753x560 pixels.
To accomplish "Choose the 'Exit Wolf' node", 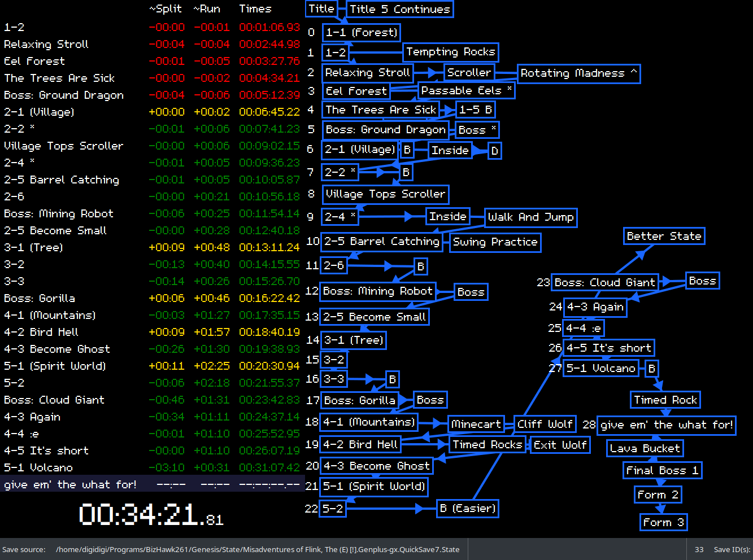I will click(560, 445).
